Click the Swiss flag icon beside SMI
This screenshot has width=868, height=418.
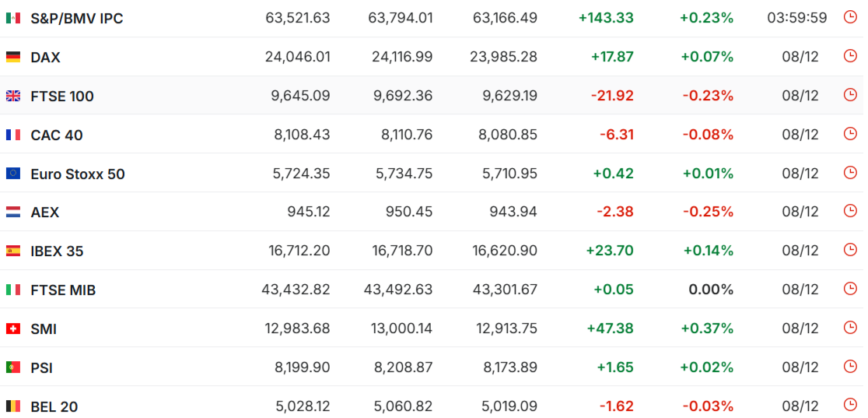[13, 329]
